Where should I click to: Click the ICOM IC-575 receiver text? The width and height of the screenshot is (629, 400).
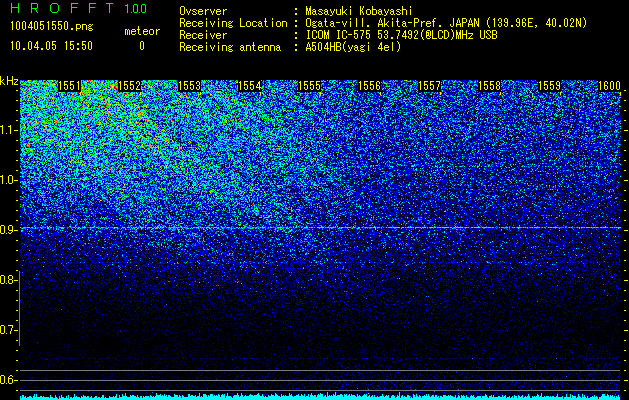[401, 35]
